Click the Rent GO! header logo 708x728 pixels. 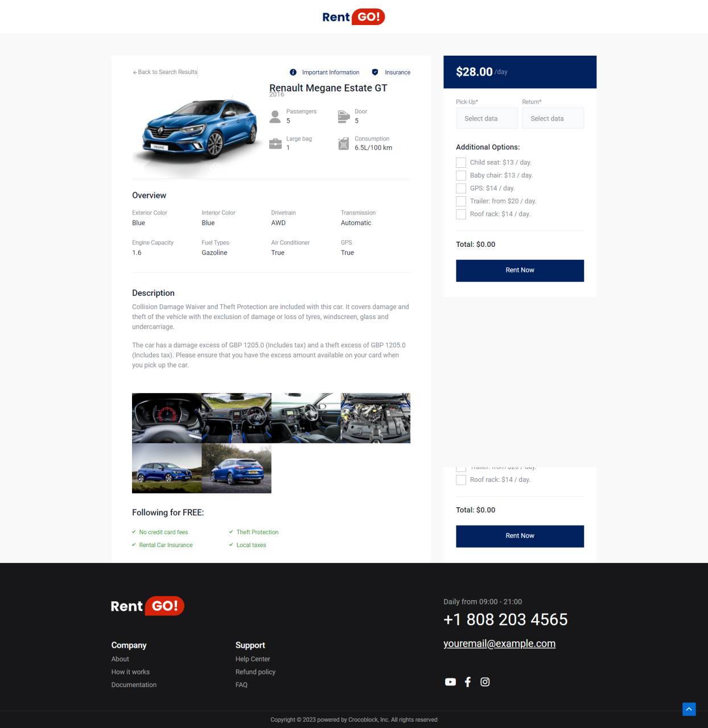(x=353, y=17)
